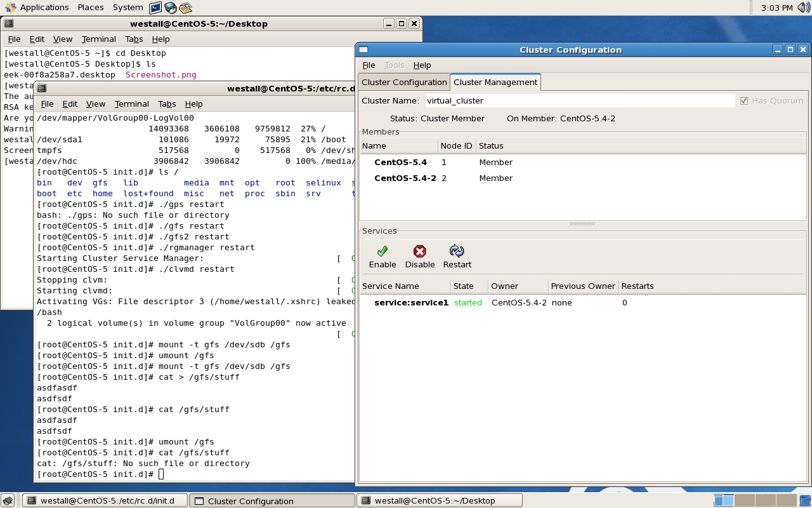Viewport: 812px width, 508px height.
Task: Toggle the Has Quorum checkbox
Action: pos(744,101)
